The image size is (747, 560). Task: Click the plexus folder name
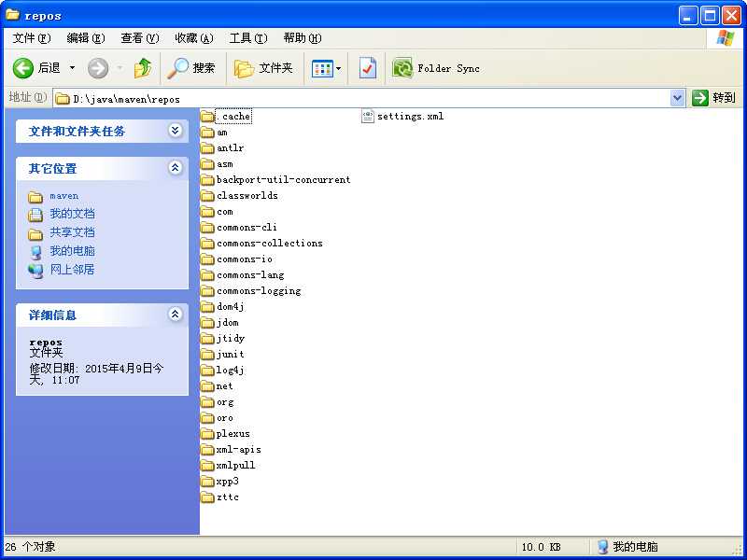[x=233, y=434]
